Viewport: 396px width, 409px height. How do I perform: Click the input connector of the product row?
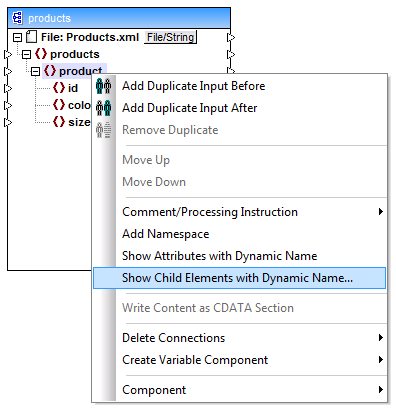8,71
